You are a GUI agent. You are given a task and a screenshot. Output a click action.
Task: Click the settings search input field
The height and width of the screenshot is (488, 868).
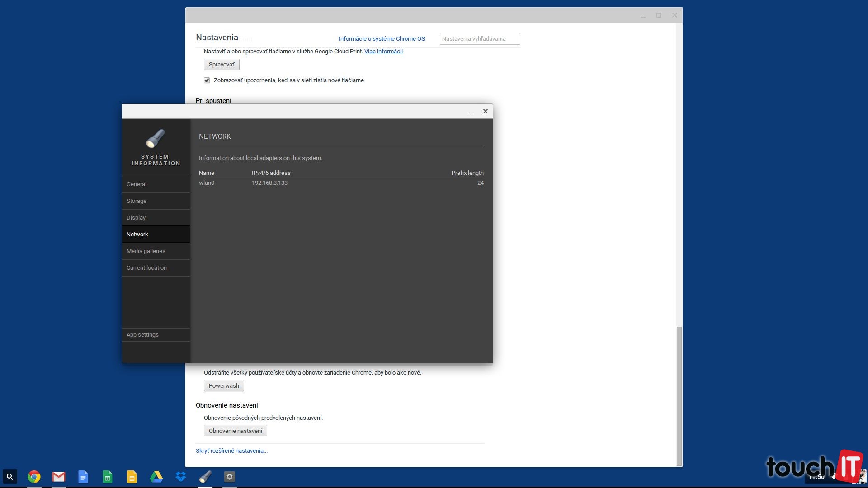[x=480, y=39]
